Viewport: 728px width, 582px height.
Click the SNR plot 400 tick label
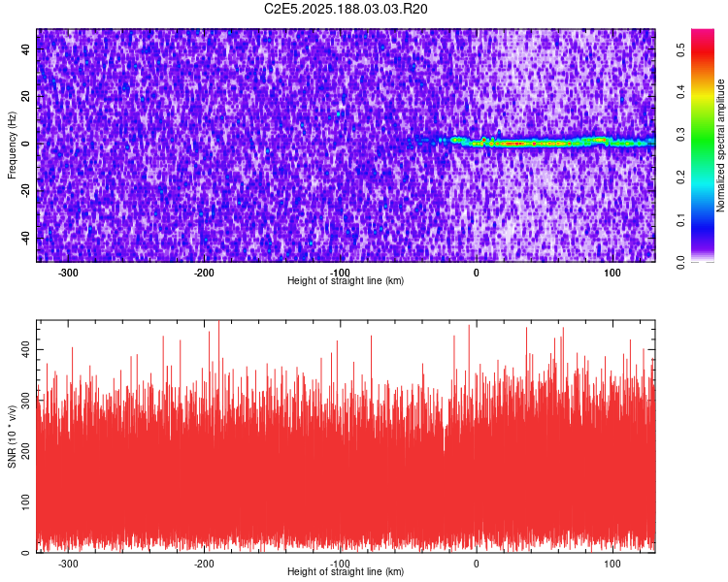pyautogui.click(x=26, y=349)
